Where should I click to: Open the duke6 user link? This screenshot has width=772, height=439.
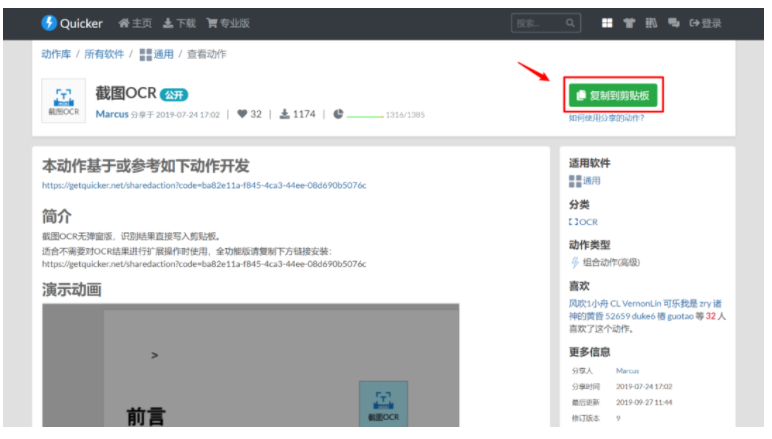click(643, 316)
